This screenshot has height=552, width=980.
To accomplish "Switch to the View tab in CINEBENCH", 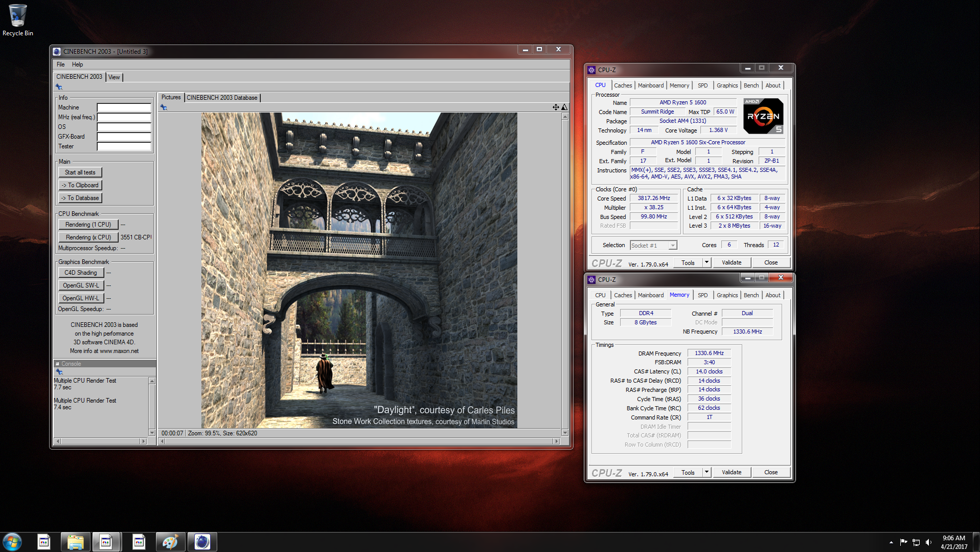I will pos(114,77).
